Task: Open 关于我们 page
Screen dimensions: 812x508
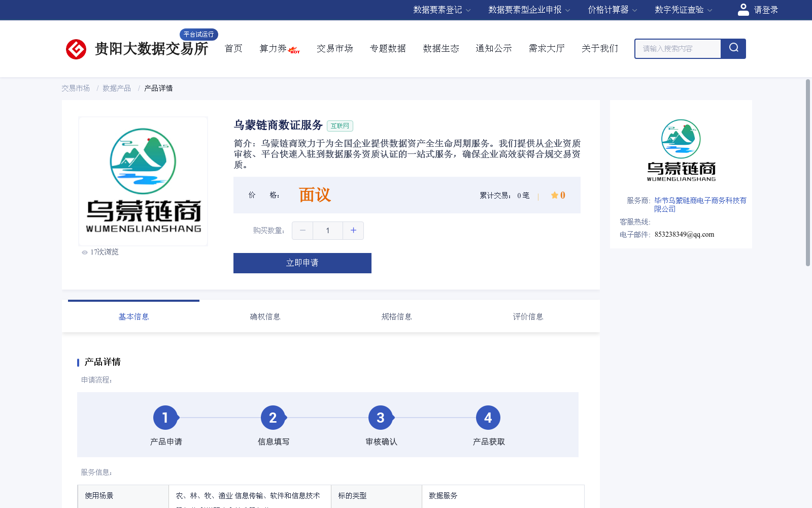Action: 600,48
